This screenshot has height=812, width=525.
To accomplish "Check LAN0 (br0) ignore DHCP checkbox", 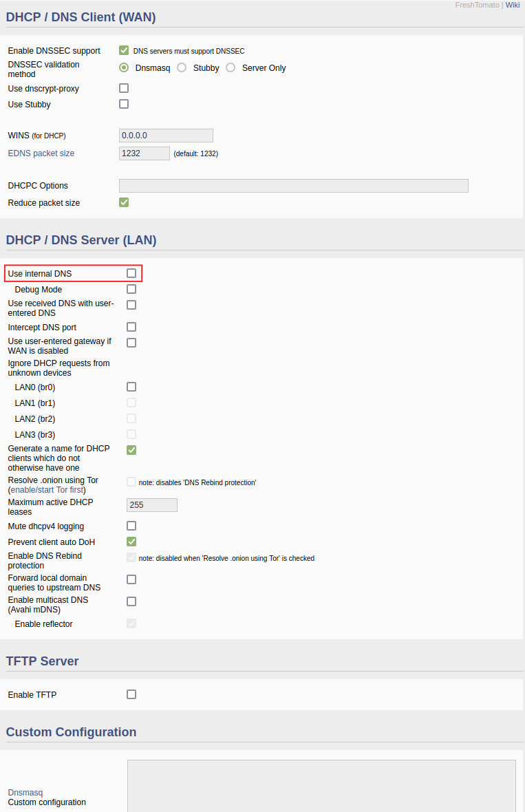I will [131, 387].
